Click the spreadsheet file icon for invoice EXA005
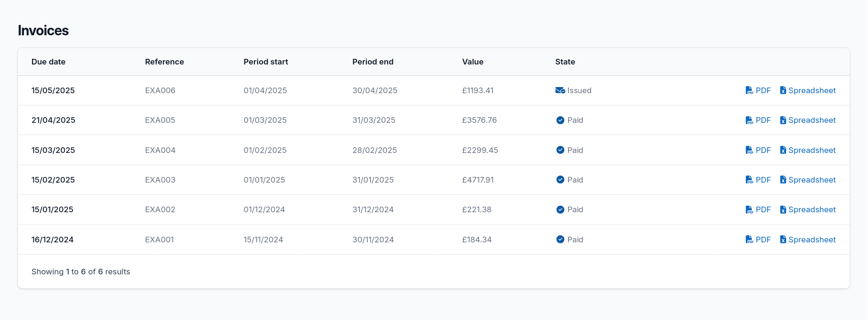The width and height of the screenshot is (868, 320). [783, 120]
